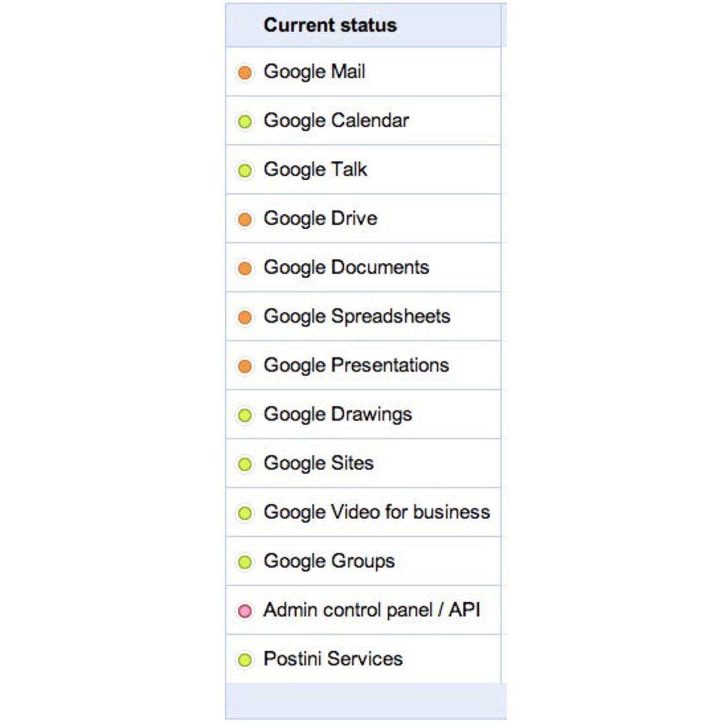Click the green indicator for Google Groups

point(245,561)
